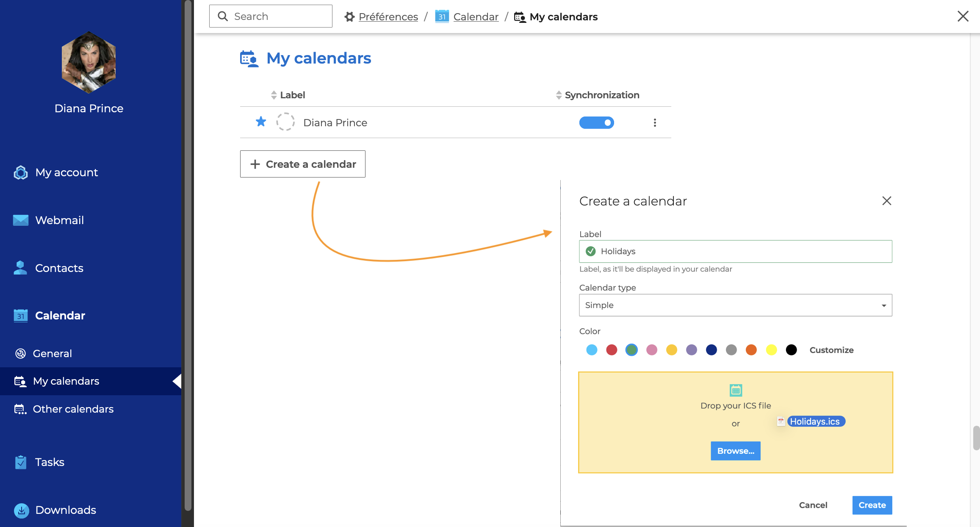Click the Tasks clipboard icon
Image resolution: width=980 pixels, height=527 pixels.
point(21,462)
